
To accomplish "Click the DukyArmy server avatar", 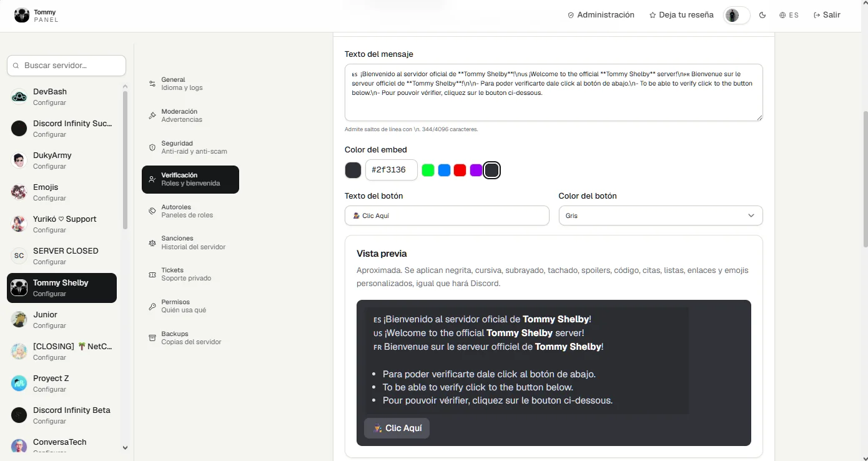I will [x=19, y=161].
